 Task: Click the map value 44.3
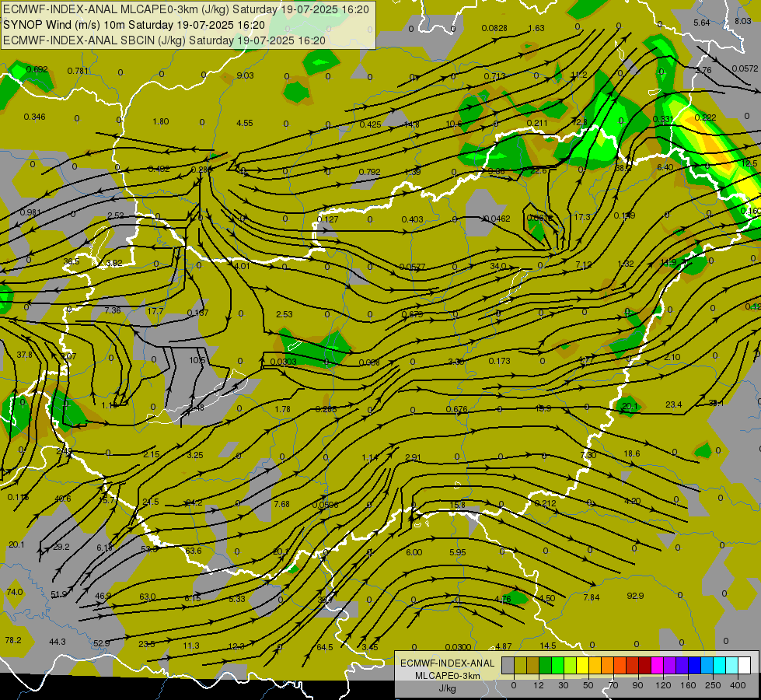click(x=58, y=642)
